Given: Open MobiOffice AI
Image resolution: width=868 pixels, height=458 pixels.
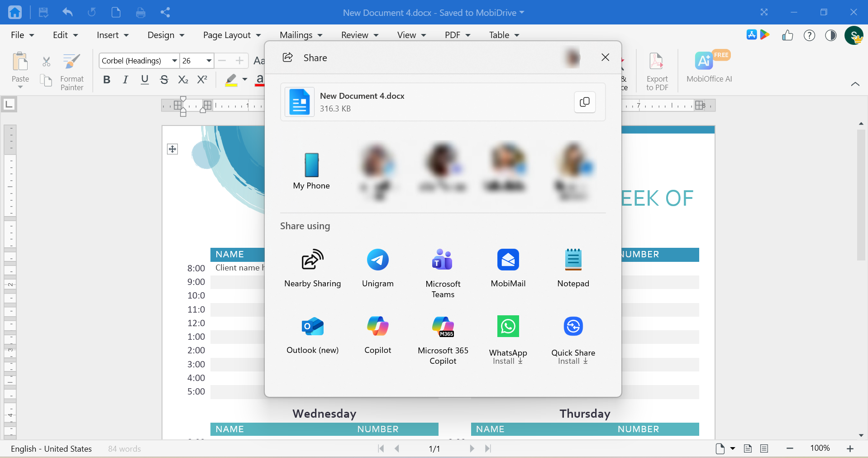Looking at the screenshot, I should pyautogui.click(x=709, y=67).
